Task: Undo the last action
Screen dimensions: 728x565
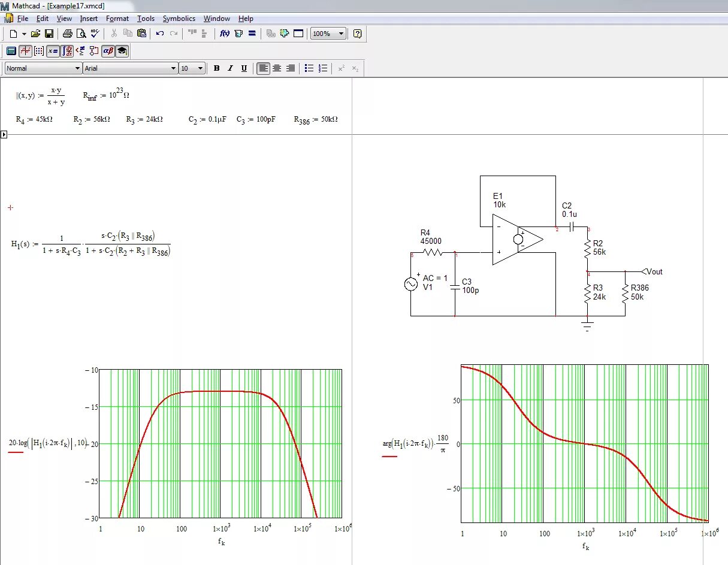Action: 160,34
